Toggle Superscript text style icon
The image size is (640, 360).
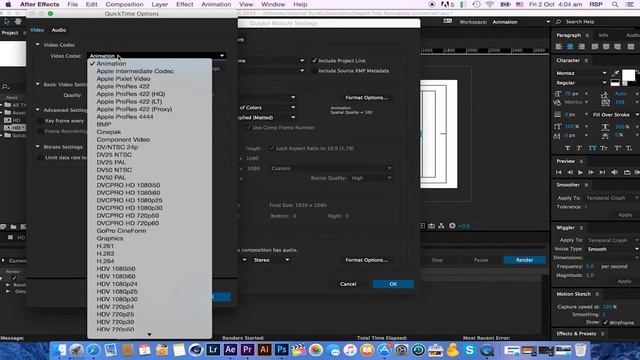[x=618, y=148]
